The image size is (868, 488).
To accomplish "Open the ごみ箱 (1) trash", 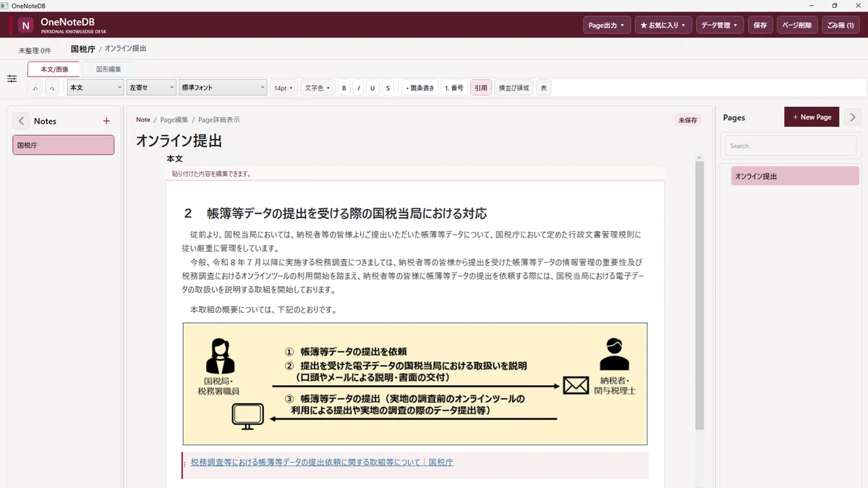I will coord(841,25).
